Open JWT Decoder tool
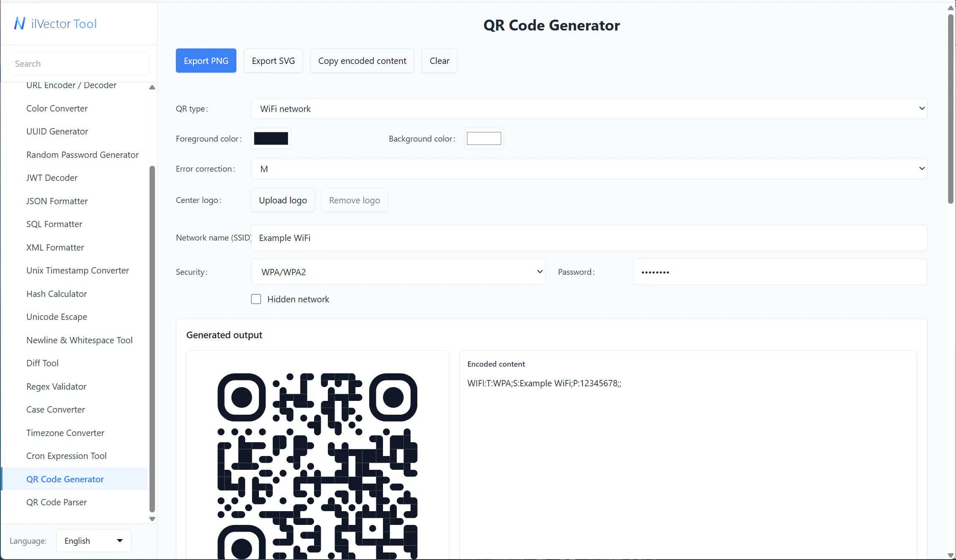This screenshot has width=956, height=560. 52,177
